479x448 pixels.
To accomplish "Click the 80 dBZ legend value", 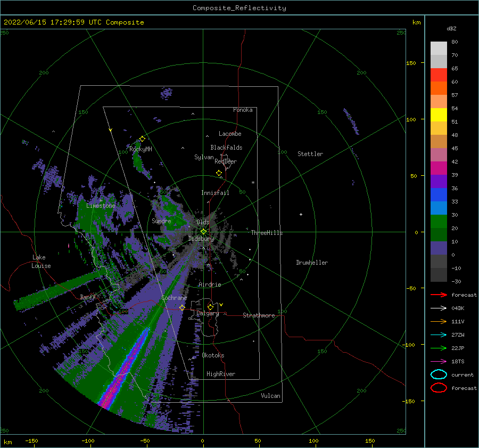I will 455,42.
